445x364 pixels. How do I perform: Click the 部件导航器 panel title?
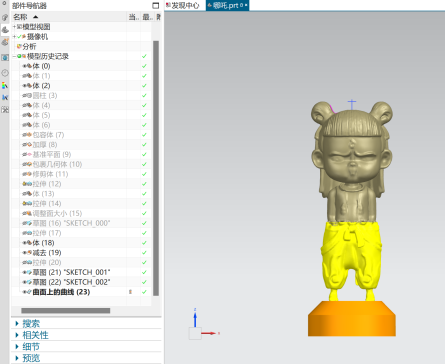pos(29,6)
